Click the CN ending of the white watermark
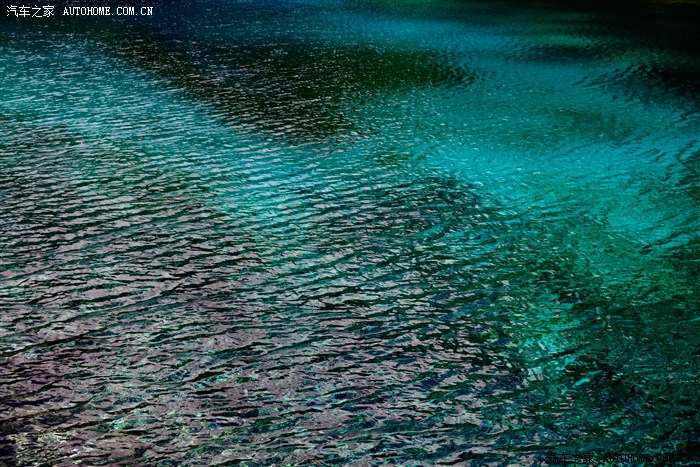This screenshot has width=700, height=467. click(x=146, y=11)
